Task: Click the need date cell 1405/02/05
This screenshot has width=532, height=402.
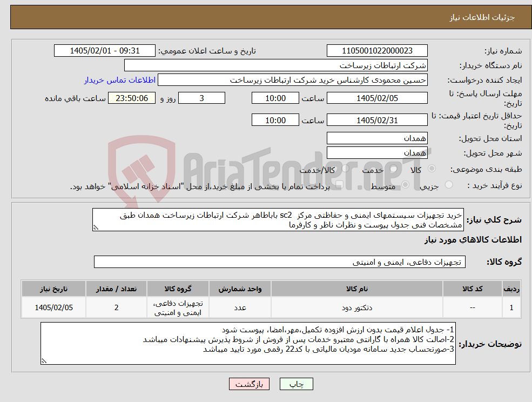Action: pyautogui.click(x=53, y=307)
